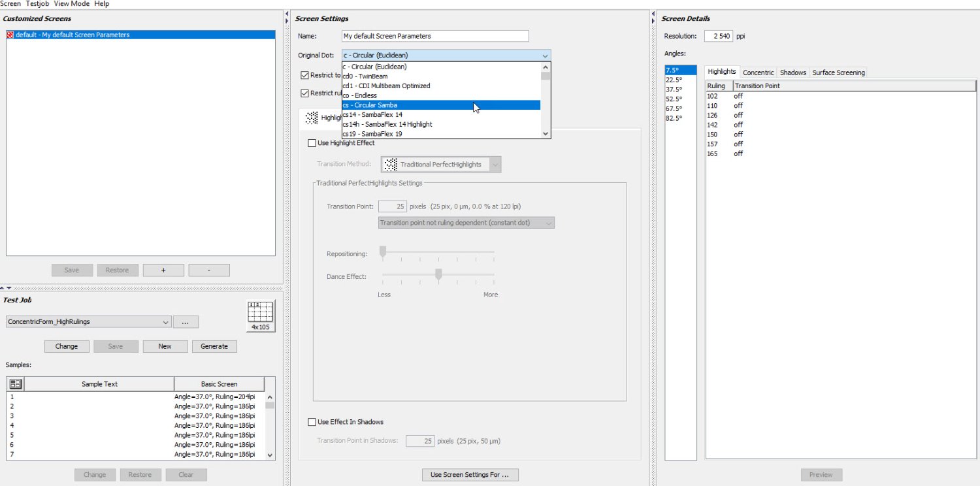Click the 4x105 layout grid icon
This screenshot has width=980, height=486.
pyautogui.click(x=261, y=316)
